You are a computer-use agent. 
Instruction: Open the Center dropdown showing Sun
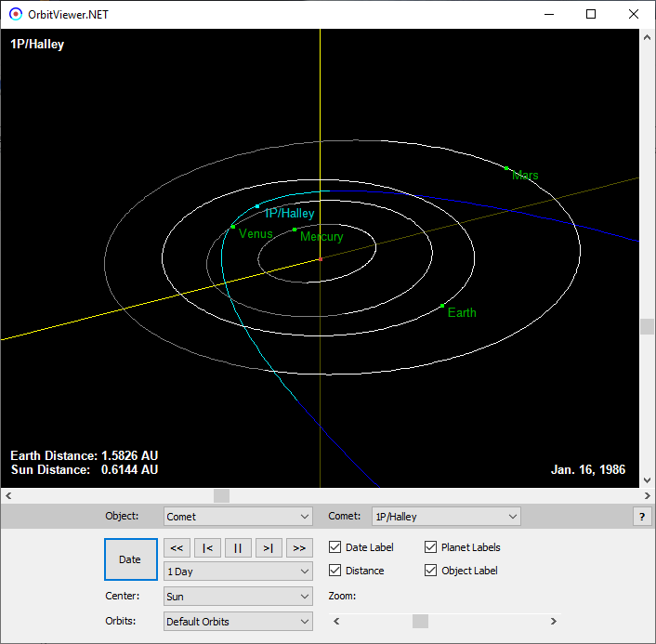click(238, 597)
